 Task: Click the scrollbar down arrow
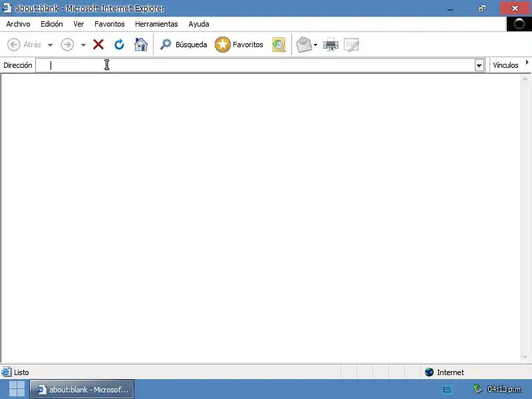coord(525,357)
